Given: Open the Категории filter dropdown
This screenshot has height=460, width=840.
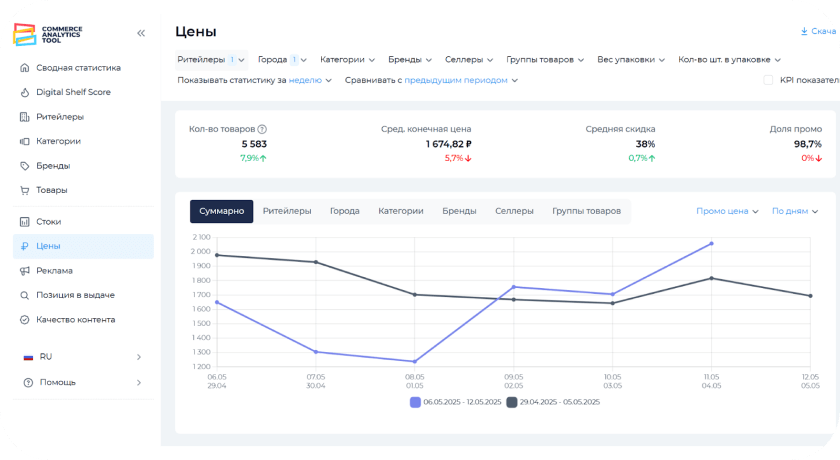Looking at the screenshot, I should (348, 60).
